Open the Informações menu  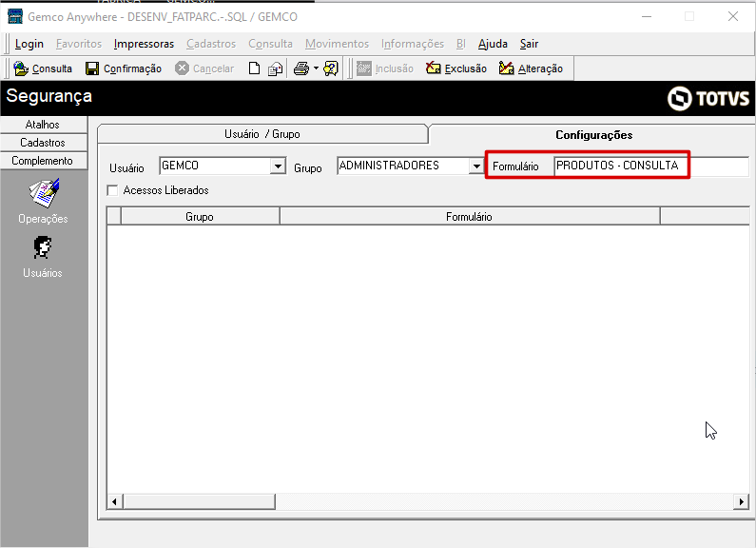point(413,44)
